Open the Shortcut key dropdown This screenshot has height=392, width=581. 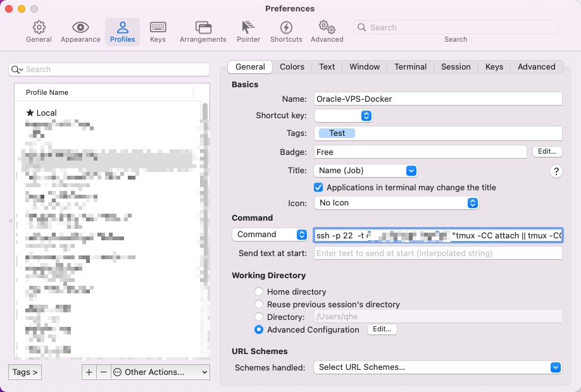(x=343, y=116)
